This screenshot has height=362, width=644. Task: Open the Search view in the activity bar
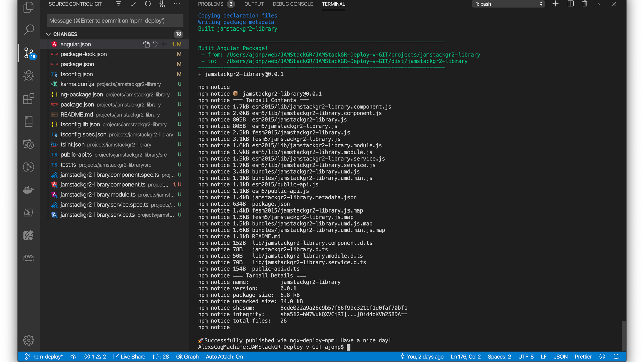(x=29, y=30)
